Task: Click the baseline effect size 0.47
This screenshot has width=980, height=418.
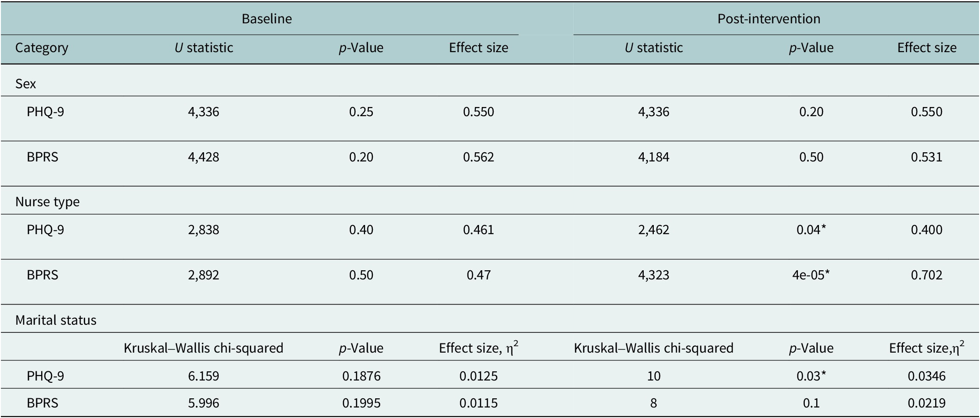Action: coord(479,275)
